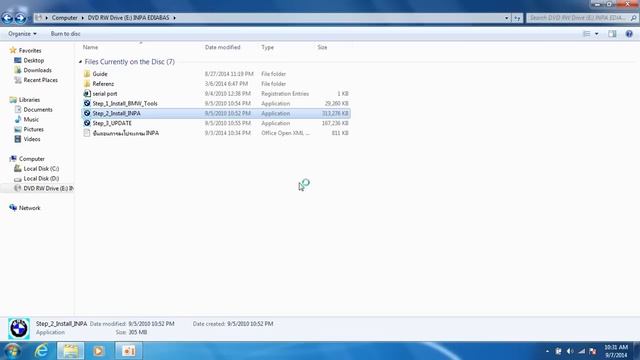Viewport: 640px width, 360px height.
Task: Open Help with the question mark icon
Action: (x=629, y=34)
